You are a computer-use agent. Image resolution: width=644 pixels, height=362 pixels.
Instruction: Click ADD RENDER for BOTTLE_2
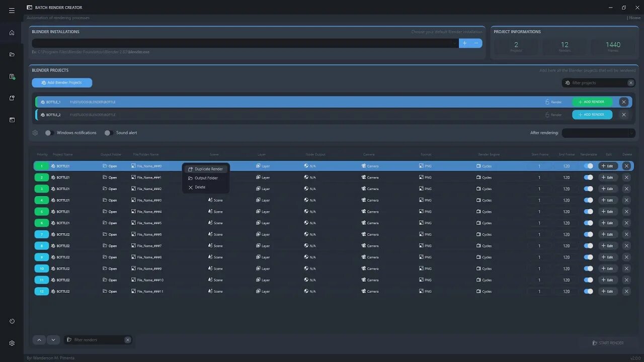[592, 115]
